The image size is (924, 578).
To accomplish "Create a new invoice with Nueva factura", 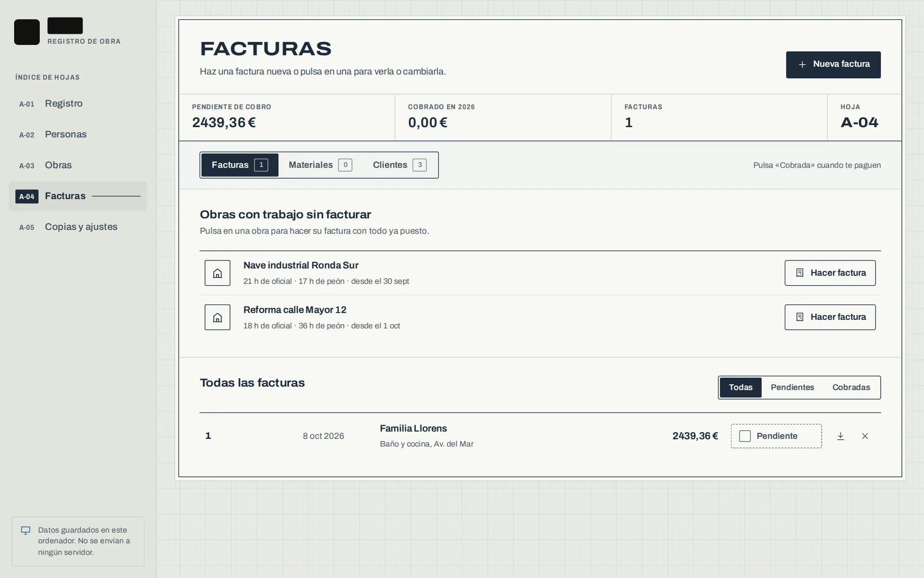I will click(x=833, y=65).
